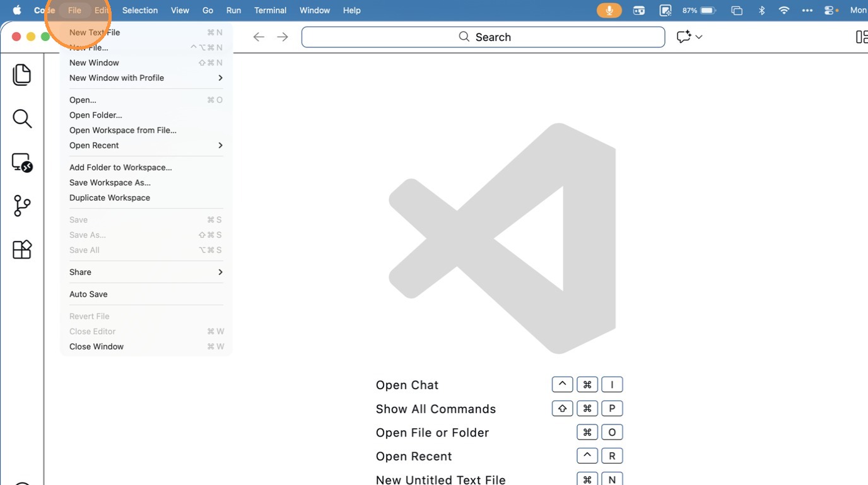Open the Selection menu
Viewport: 868px width, 485px height.
point(140,10)
